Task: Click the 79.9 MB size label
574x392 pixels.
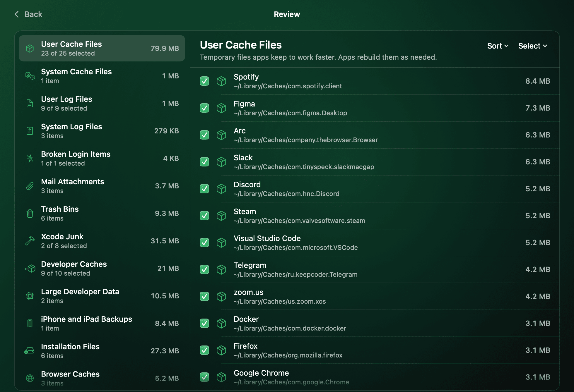Action: (165, 49)
